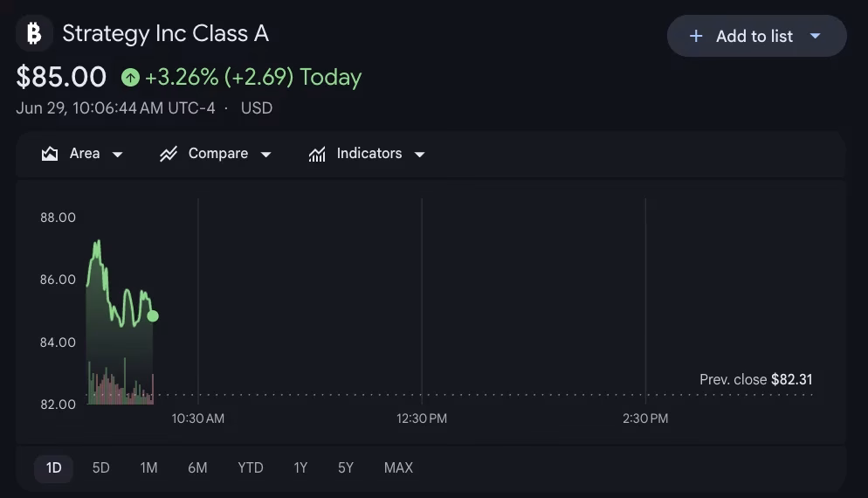This screenshot has width=868, height=498.
Task: Click the Indicators bar-chart icon
Action: point(317,154)
